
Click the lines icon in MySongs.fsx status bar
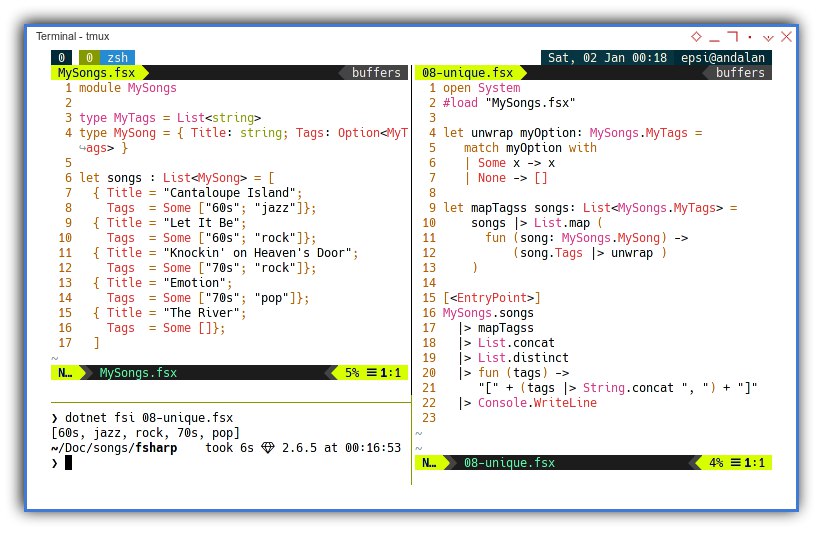pyautogui.click(x=372, y=373)
